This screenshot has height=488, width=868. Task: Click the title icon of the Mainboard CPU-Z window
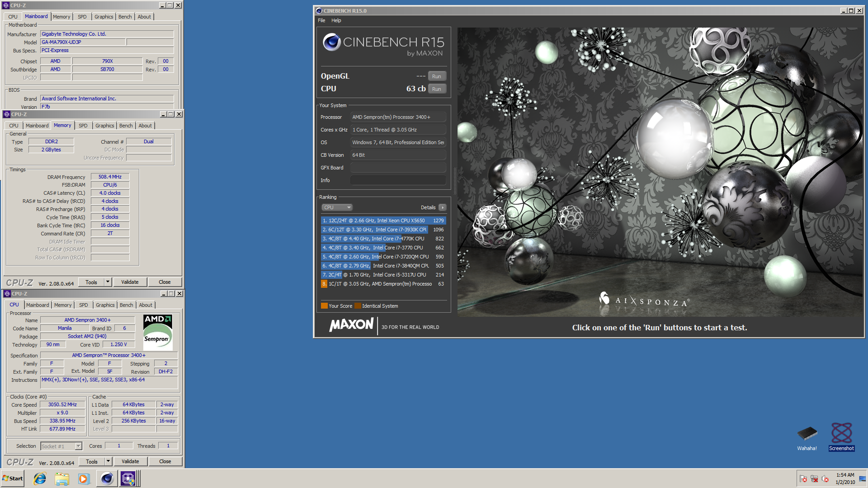point(6,5)
